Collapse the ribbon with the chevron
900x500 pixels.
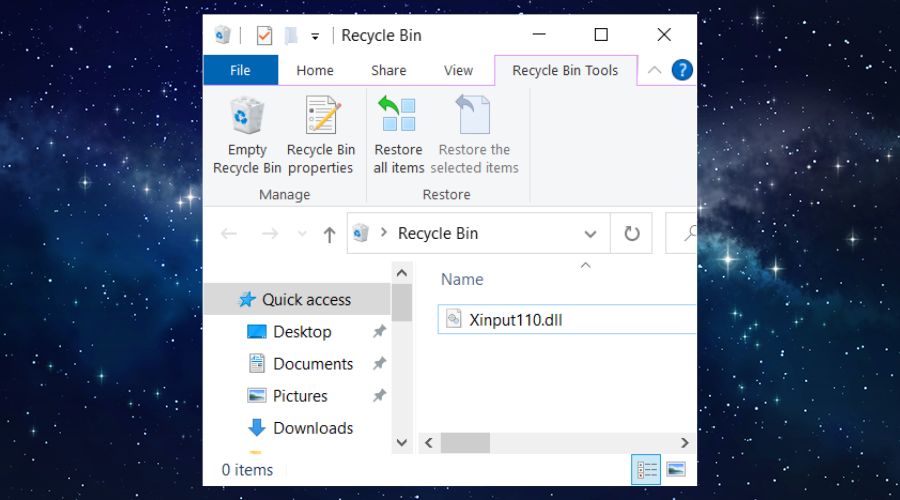654,70
